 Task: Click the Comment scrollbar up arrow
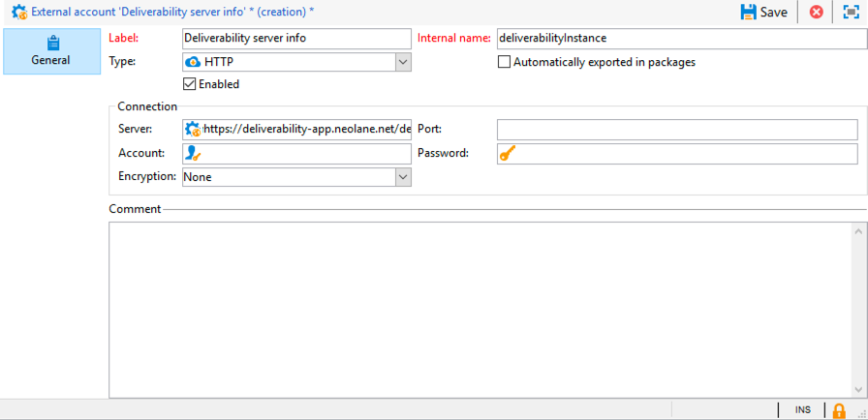(858, 230)
